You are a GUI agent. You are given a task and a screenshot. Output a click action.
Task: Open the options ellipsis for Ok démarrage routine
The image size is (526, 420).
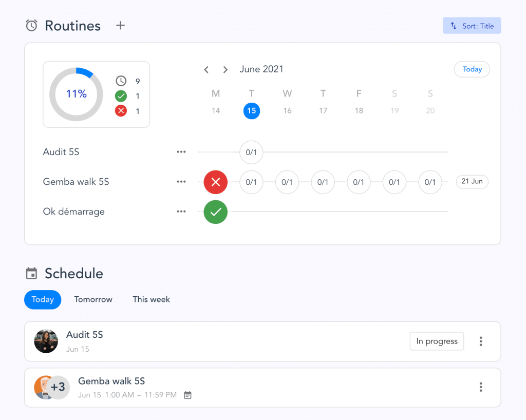coord(181,212)
